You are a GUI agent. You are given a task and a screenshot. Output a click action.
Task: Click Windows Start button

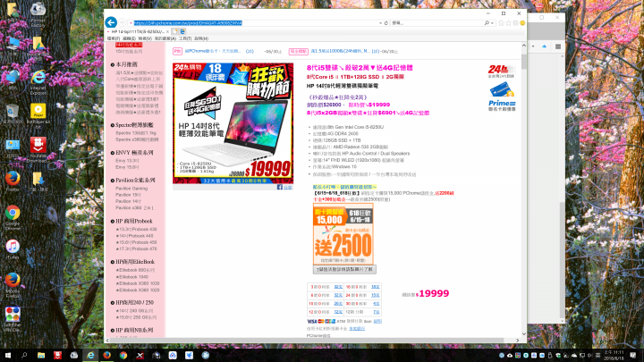8,355
